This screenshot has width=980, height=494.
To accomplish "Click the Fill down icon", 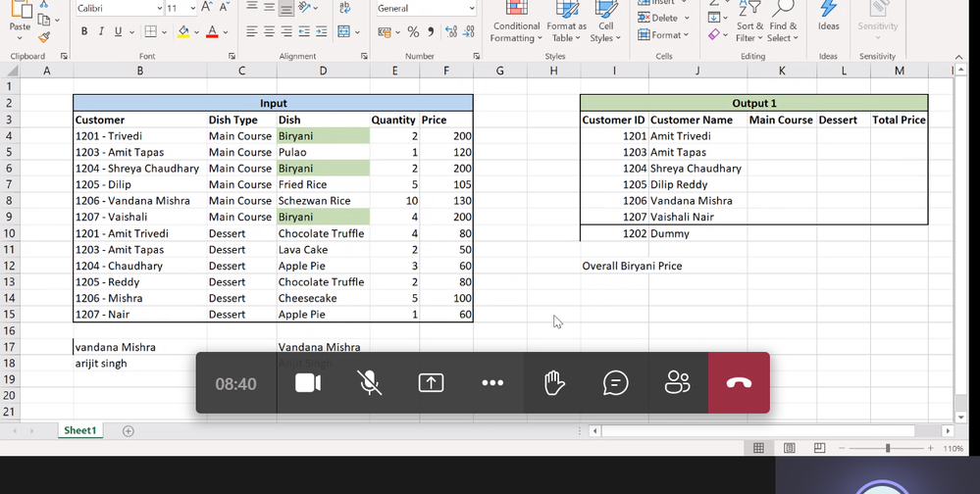I will click(714, 18).
